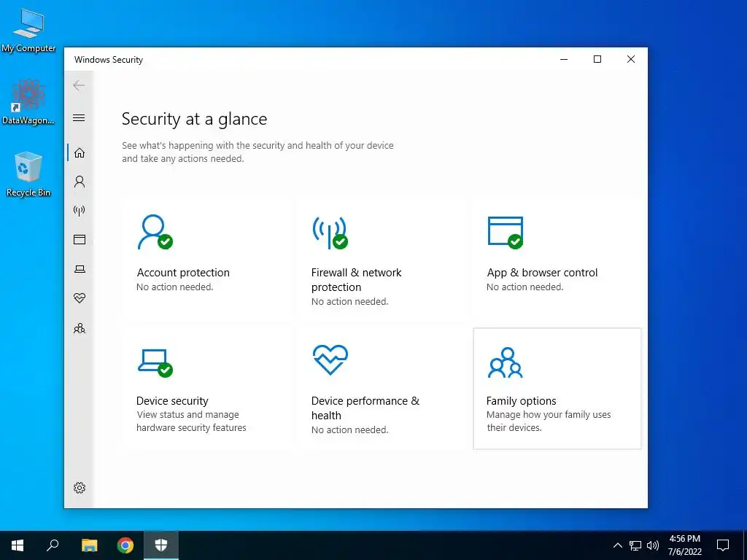Open the Windows Start menu

[18, 545]
